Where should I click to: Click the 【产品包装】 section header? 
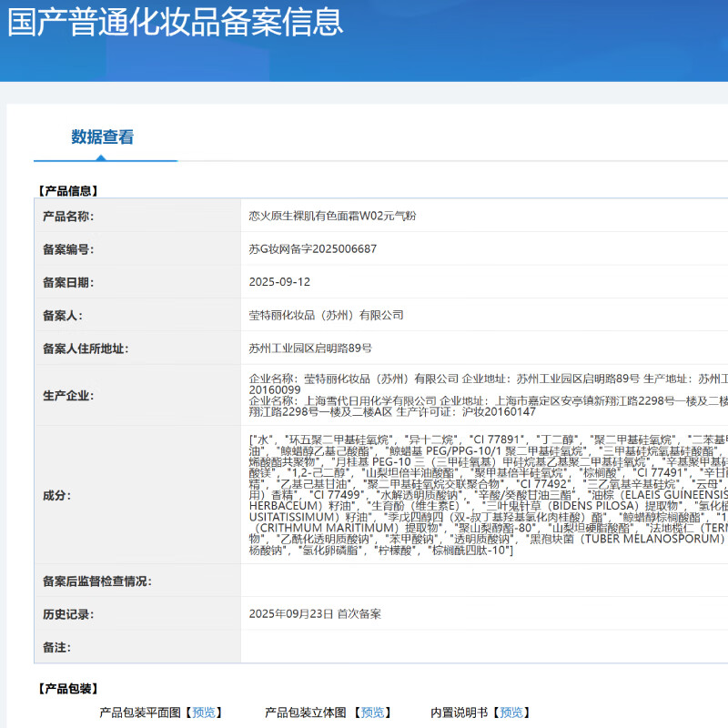(x=66, y=689)
